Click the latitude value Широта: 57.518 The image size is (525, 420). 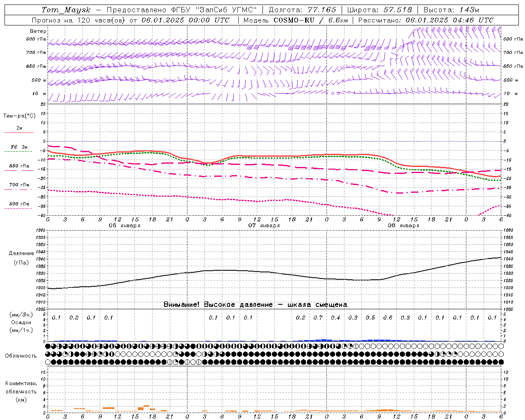click(x=379, y=10)
